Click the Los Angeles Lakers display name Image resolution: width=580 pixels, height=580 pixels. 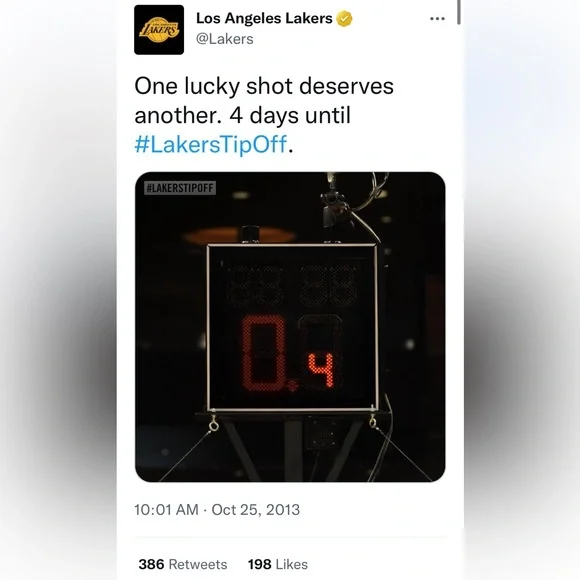pos(264,18)
